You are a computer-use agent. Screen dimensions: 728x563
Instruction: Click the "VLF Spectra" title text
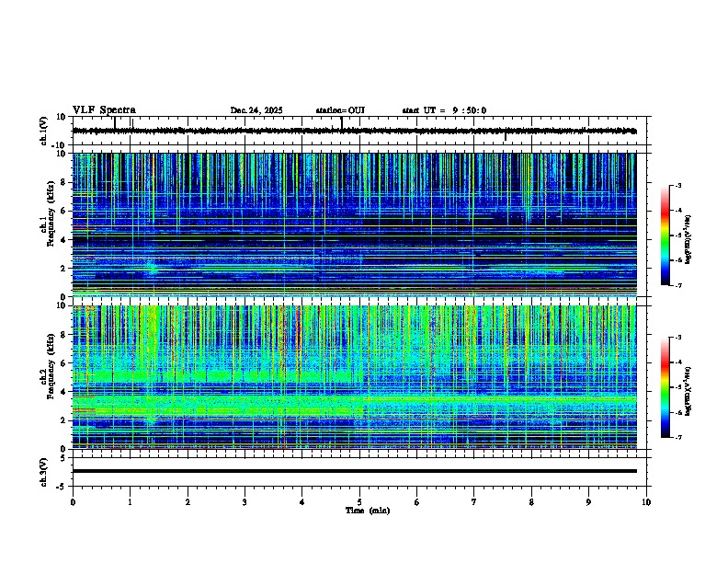point(104,110)
